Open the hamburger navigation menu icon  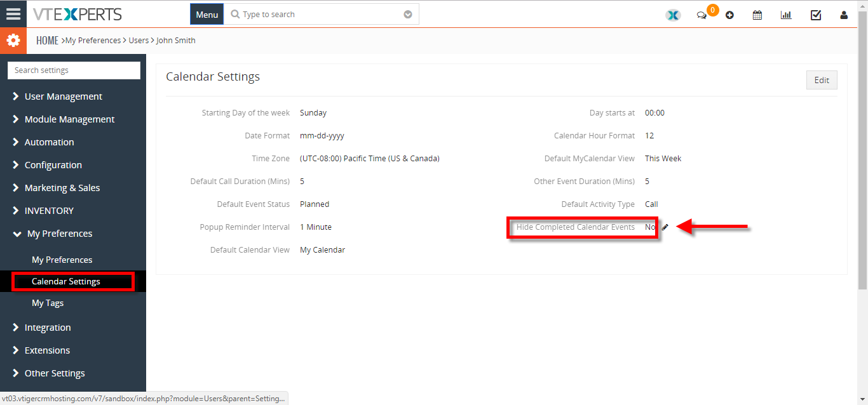click(13, 14)
